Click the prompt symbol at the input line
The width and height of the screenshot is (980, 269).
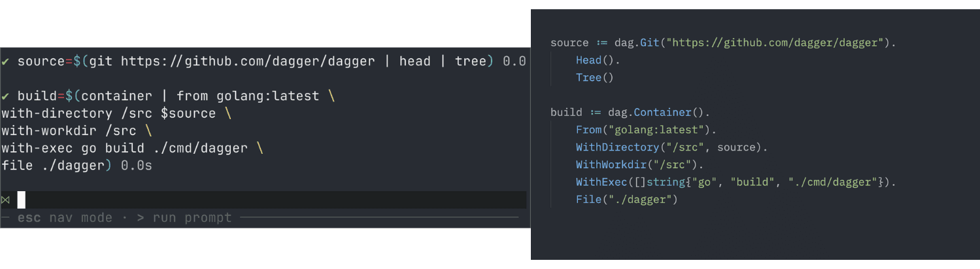pyautogui.click(x=5, y=200)
